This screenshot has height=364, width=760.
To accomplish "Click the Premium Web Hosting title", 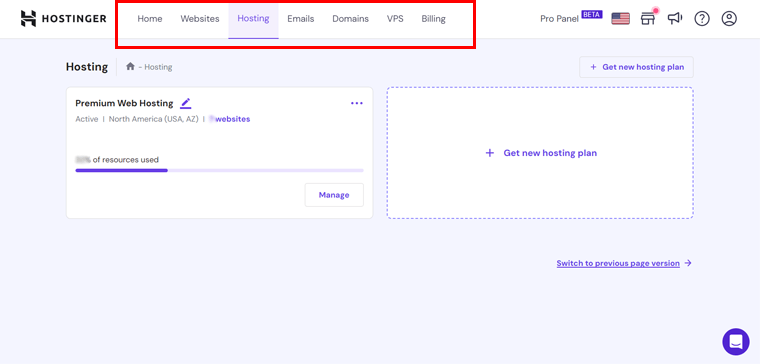I will point(124,103).
